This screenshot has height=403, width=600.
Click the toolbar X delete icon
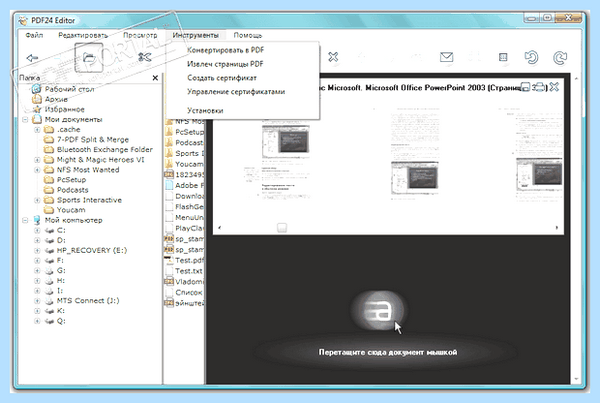click(333, 57)
